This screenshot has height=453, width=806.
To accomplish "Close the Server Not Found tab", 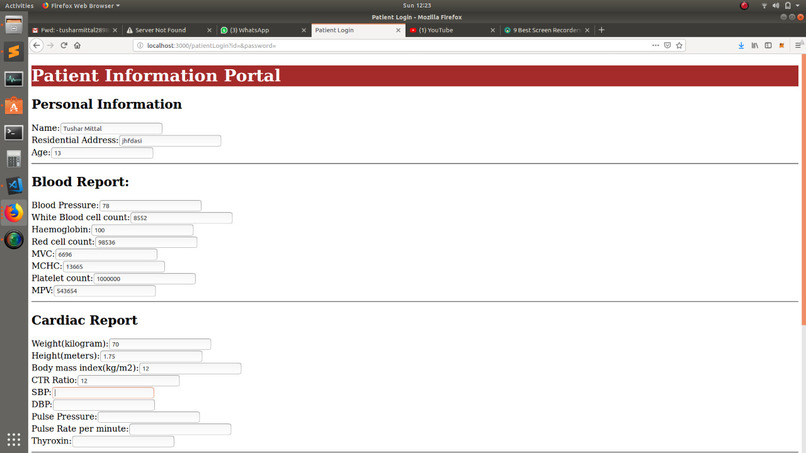I will pos(209,30).
